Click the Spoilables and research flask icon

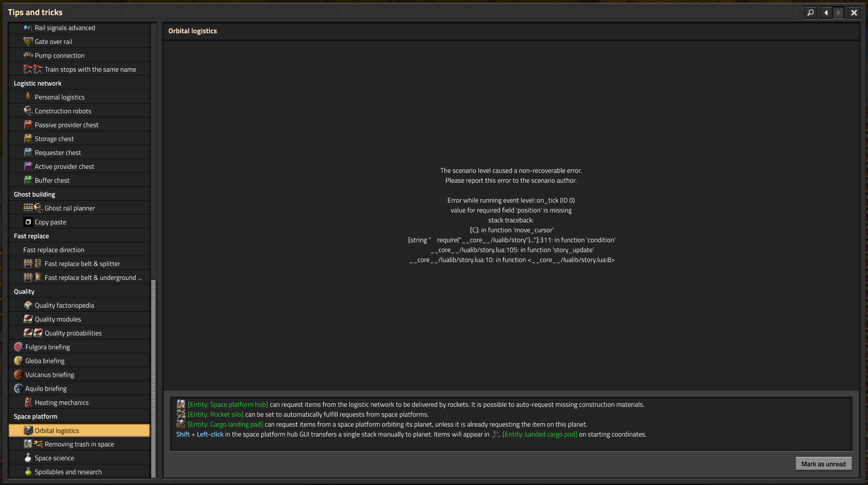point(28,472)
